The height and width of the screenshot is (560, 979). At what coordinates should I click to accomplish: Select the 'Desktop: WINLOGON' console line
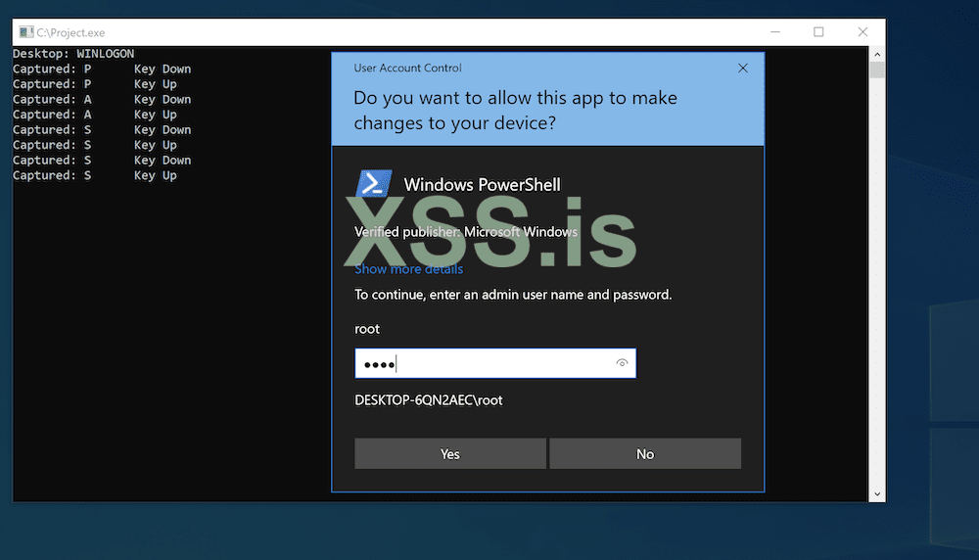73,54
